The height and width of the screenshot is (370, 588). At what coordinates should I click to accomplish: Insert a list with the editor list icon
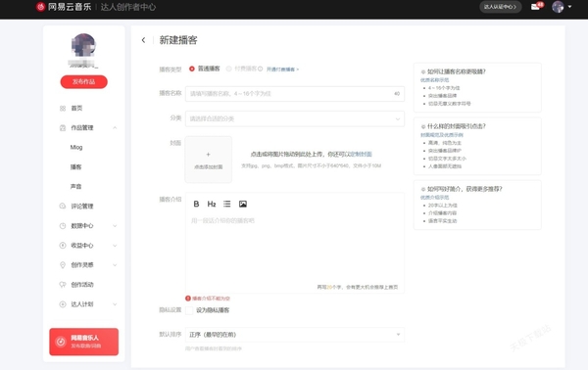pyautogui.click(x=227, y=204)
